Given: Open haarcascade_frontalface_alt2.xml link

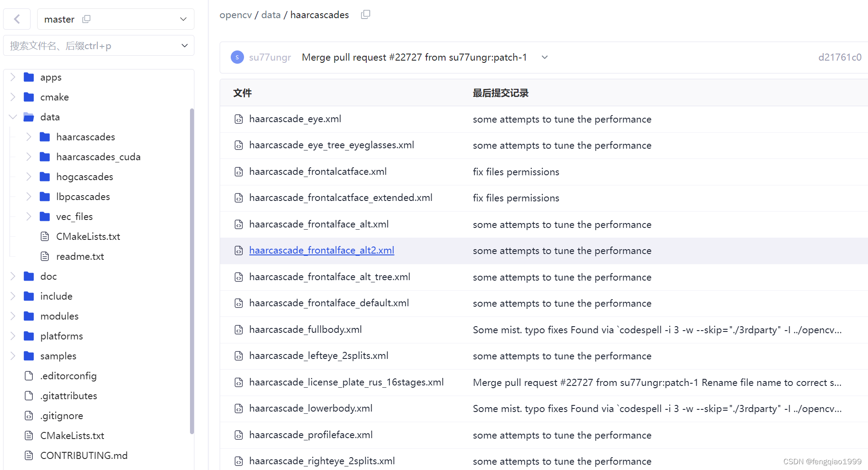Looking at the screenshot, I should point(322,250).
